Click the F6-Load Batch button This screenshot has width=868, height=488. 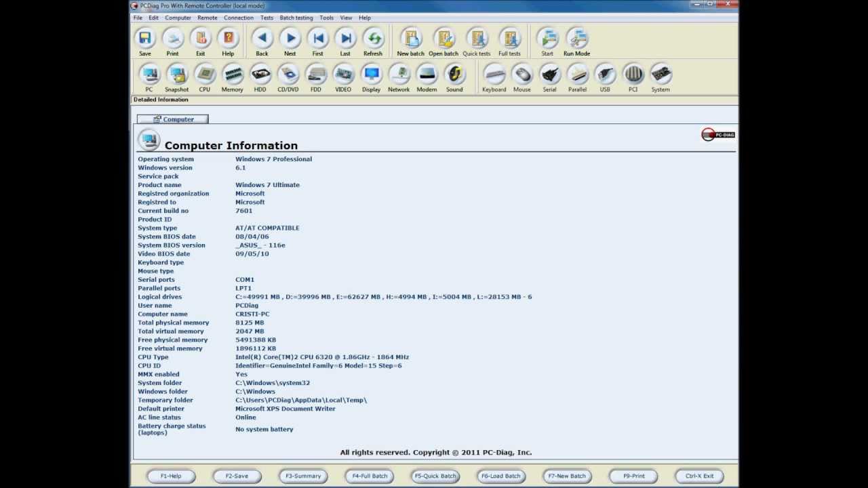501,476
